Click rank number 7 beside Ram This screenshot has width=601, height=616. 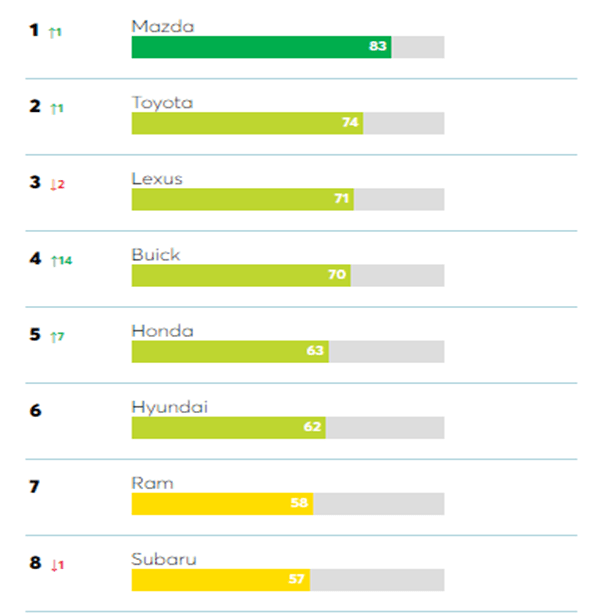35,487
